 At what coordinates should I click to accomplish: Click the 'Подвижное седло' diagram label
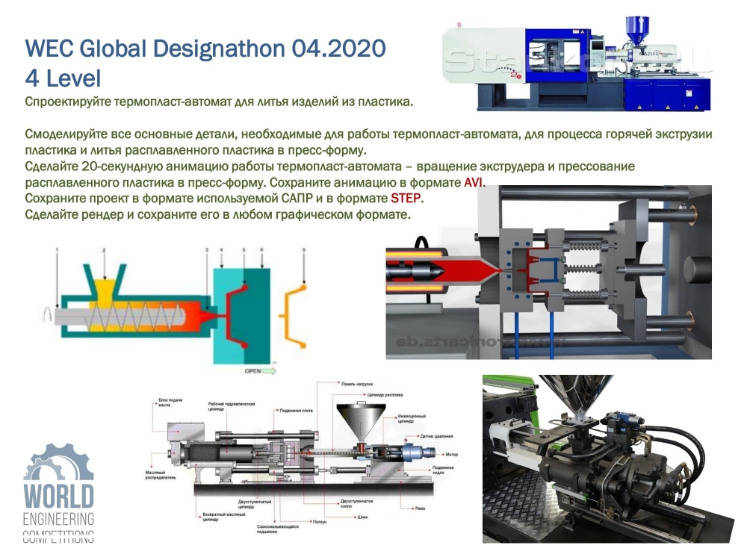point(443,470)
